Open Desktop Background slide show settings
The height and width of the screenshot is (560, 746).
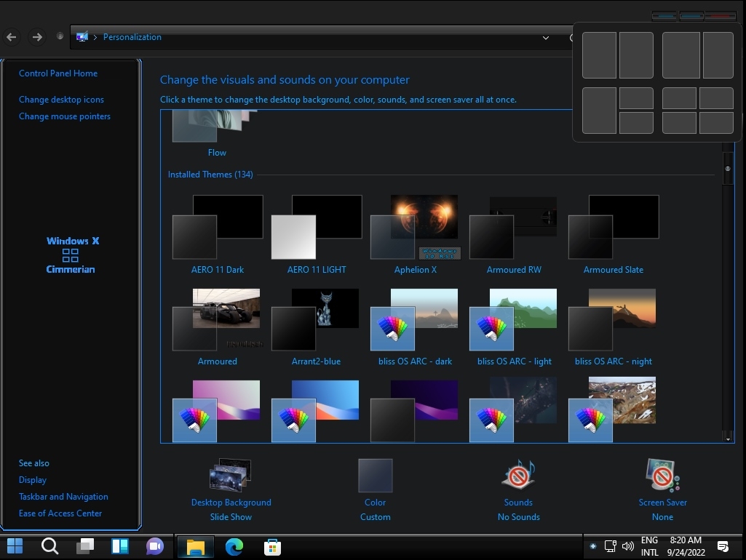[x=231, y=476]
